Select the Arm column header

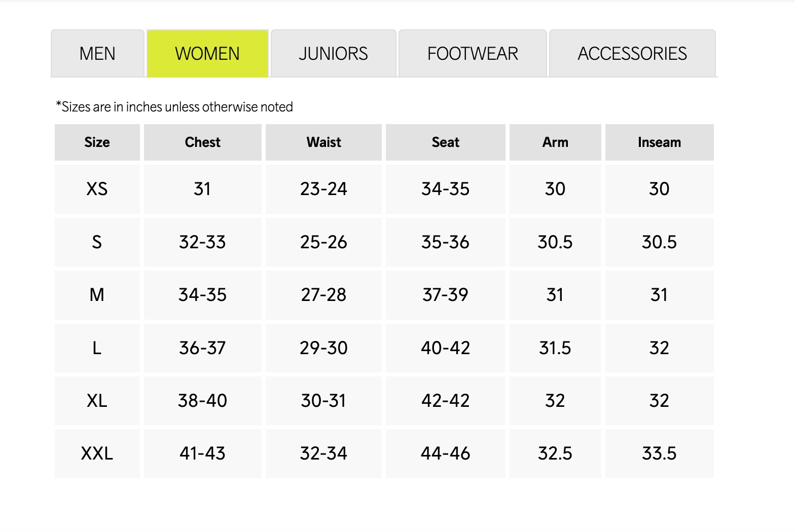click(555, 142)
